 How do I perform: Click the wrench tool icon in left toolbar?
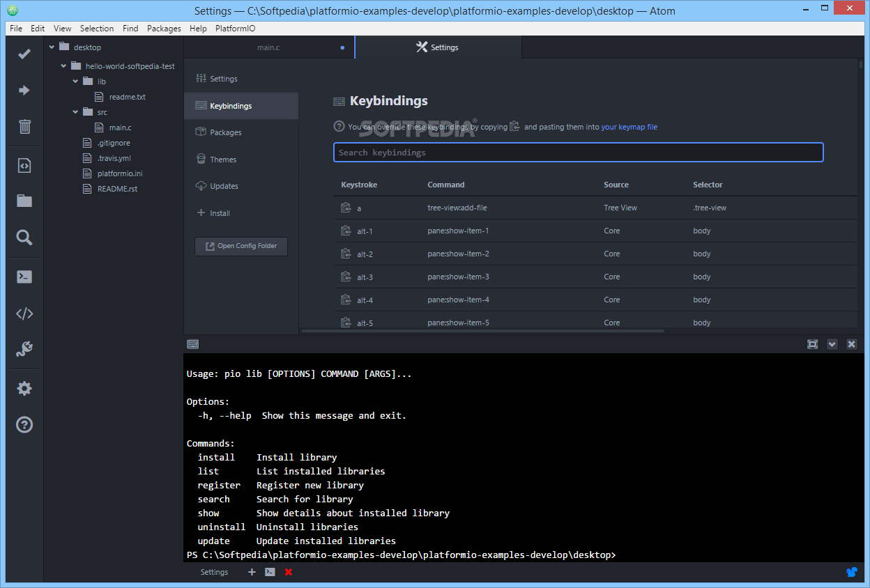[x=24, y=349]
